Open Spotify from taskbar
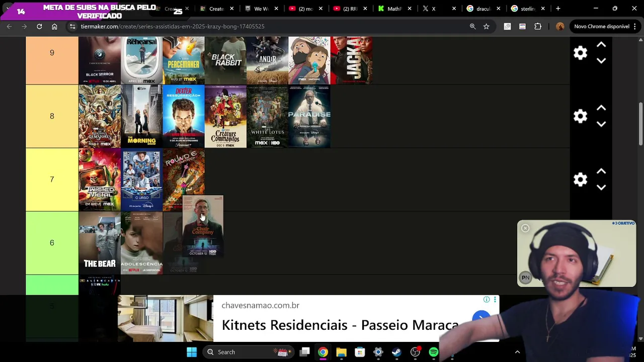The image size is (644, 362). pos(433,352)
